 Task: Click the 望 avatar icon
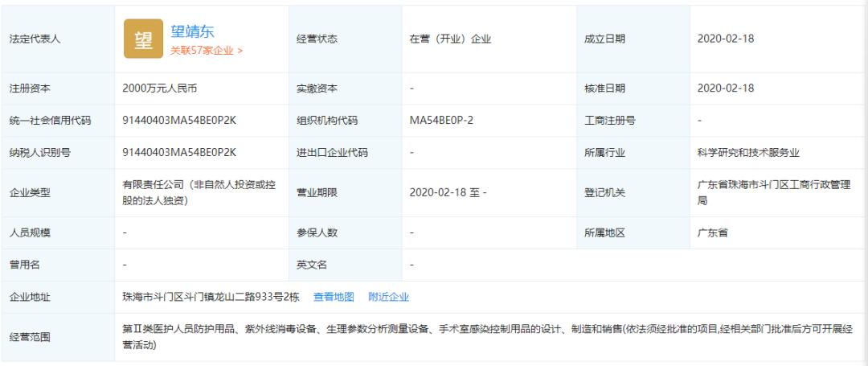(143, 39)
